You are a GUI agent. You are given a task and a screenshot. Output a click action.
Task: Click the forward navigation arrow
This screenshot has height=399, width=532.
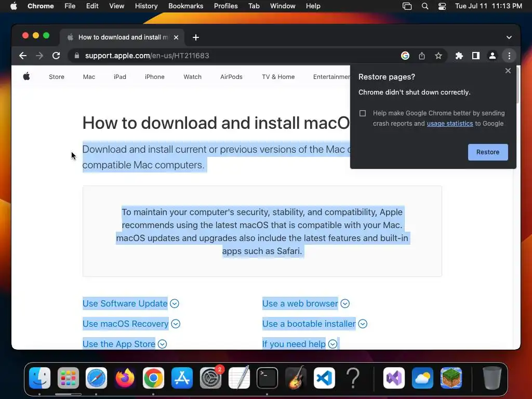39,56
